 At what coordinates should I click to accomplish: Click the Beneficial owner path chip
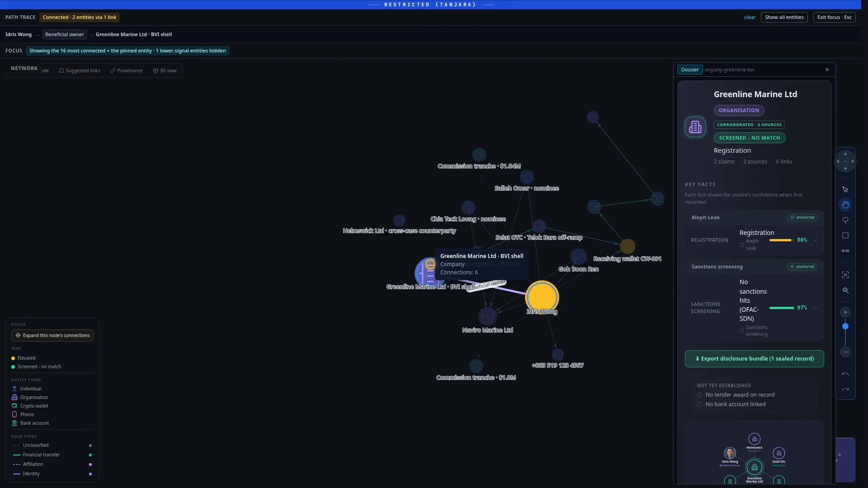65,34
